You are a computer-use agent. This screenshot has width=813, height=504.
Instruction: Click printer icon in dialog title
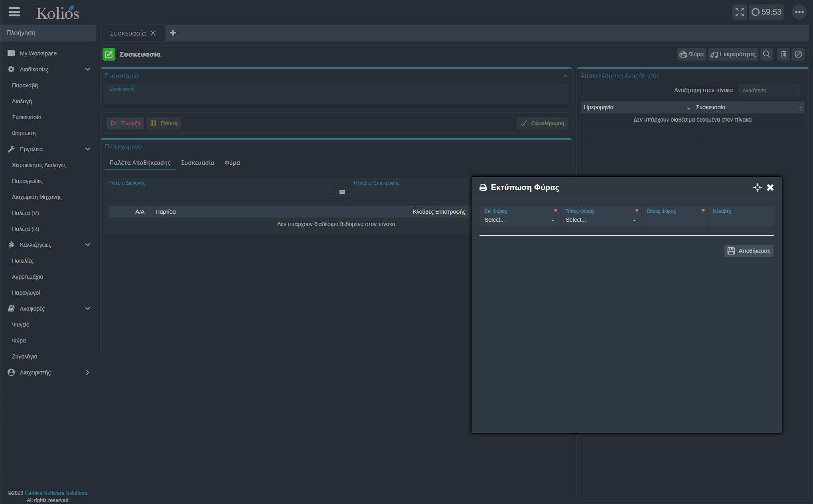tap(483, 187)
